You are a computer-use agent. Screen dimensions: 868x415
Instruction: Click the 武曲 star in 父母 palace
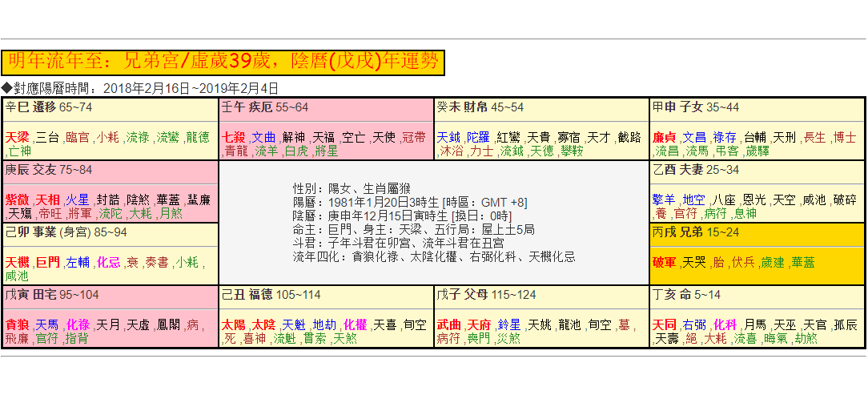coord(449,325)
